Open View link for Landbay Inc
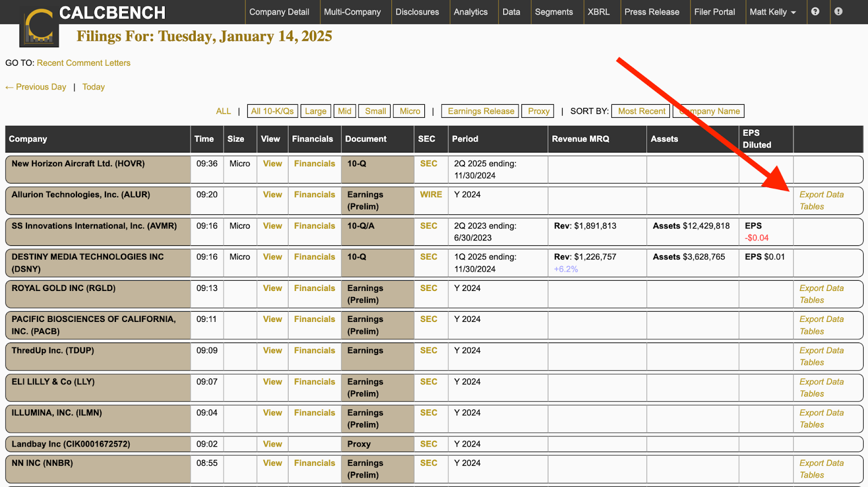 272,445
